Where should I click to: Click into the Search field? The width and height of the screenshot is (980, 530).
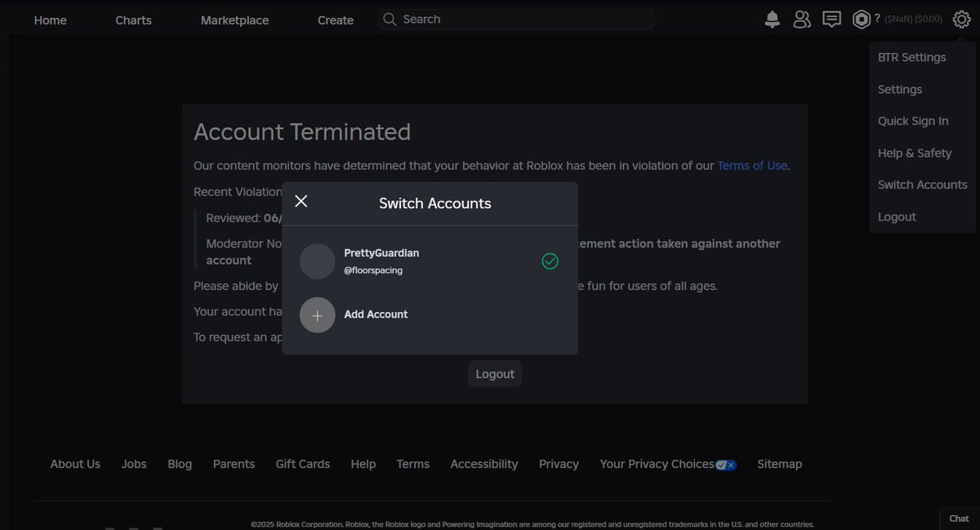click(x=516, y=19)
